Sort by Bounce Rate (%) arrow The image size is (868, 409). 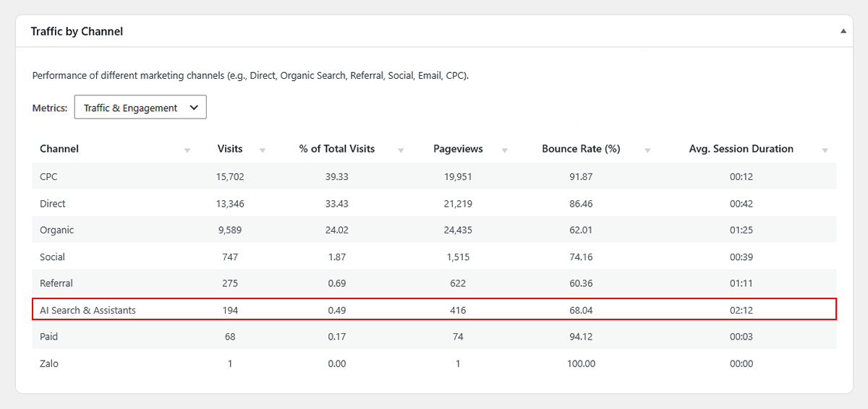(647, 150)
